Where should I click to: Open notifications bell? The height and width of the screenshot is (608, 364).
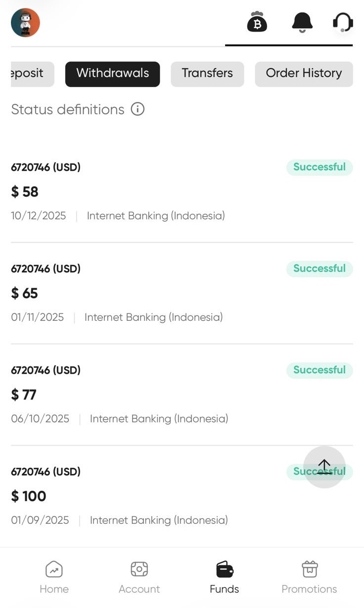coord(302,22)
